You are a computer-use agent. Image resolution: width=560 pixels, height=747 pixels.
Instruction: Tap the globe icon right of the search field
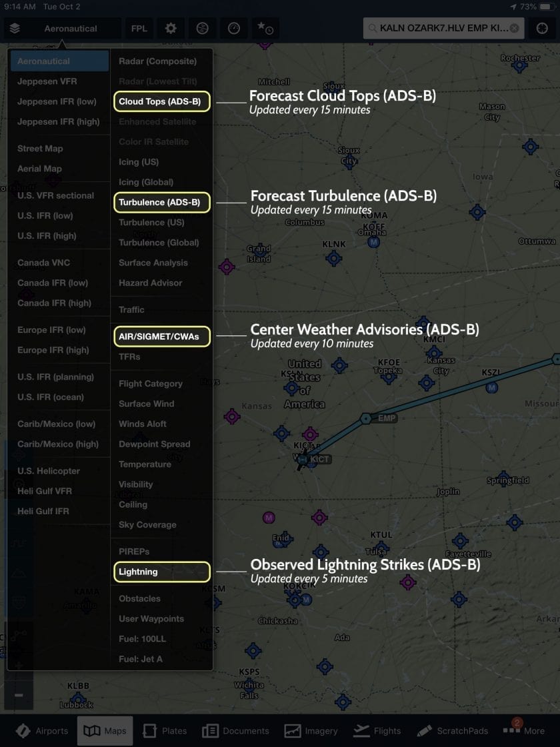pos(542,28)
